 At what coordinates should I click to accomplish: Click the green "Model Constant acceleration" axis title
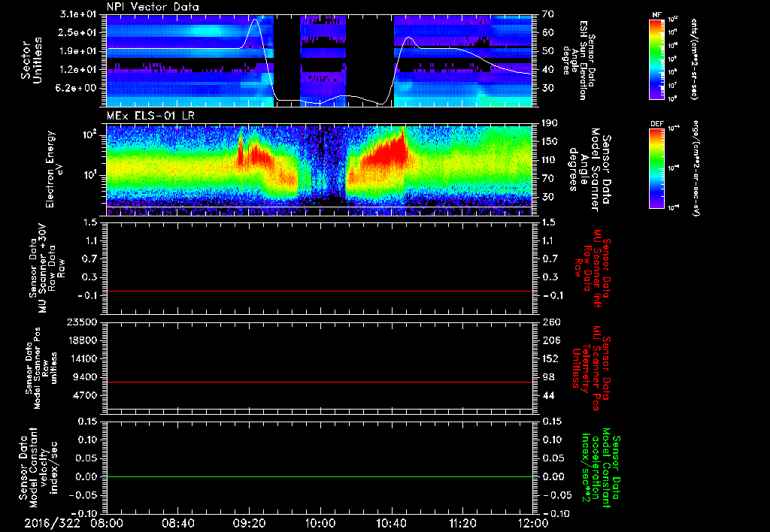(x=601, y=468)
